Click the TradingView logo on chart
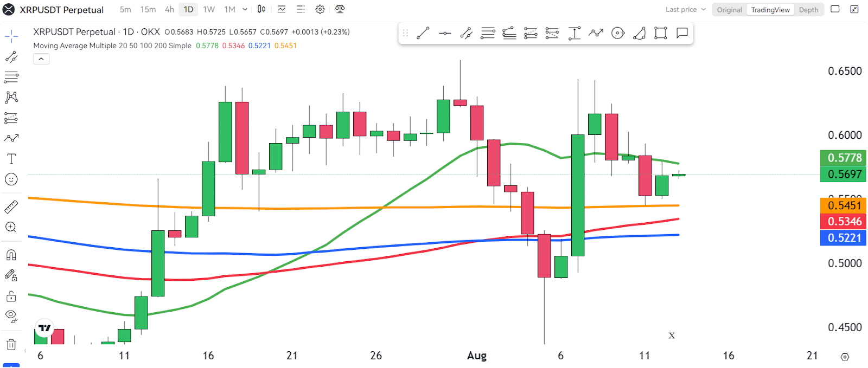868x368 pixels. tap(44, 328)
